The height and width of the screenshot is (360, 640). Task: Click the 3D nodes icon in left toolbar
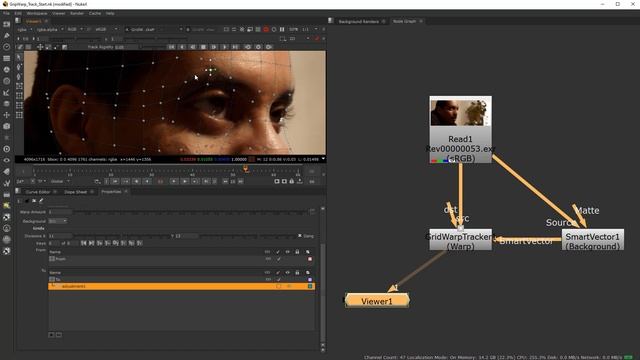pos(7,127)
